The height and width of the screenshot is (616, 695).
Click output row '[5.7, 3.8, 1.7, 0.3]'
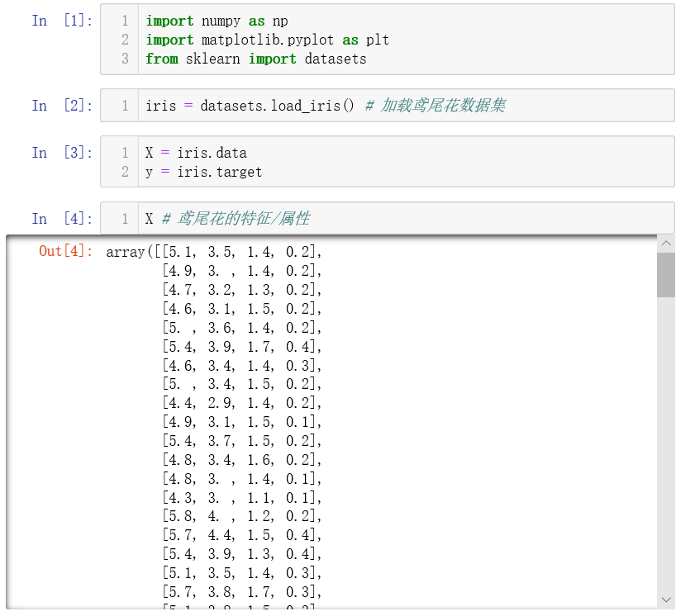tap(241, 592)
